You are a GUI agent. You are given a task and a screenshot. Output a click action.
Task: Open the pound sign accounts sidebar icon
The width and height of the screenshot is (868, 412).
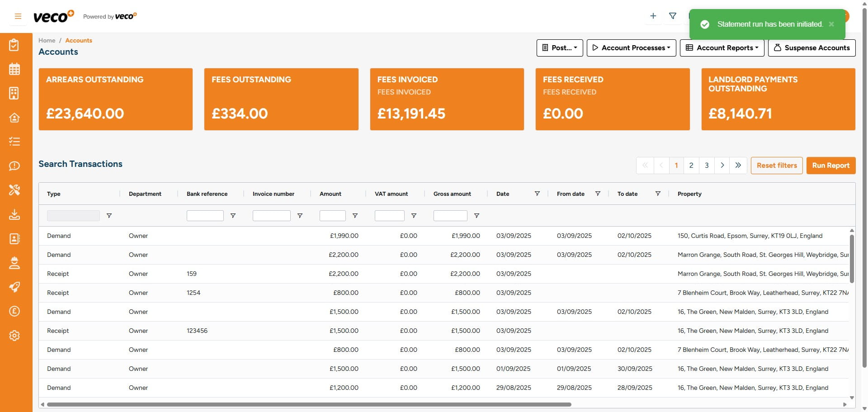(14, 311)
